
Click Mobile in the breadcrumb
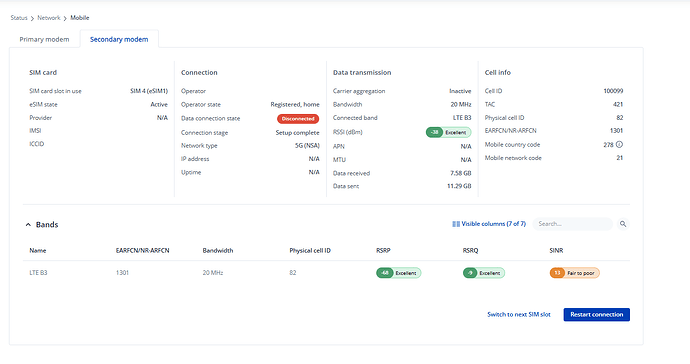80,18
